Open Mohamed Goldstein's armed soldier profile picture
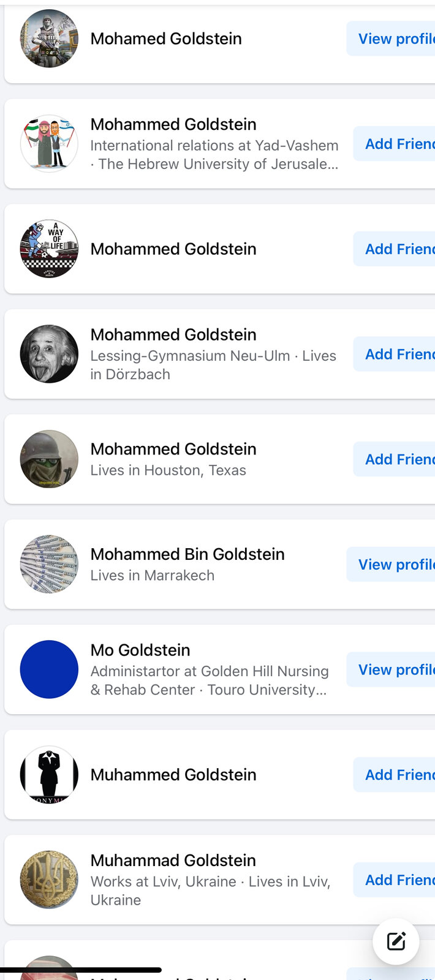 [x=49, y=39]
